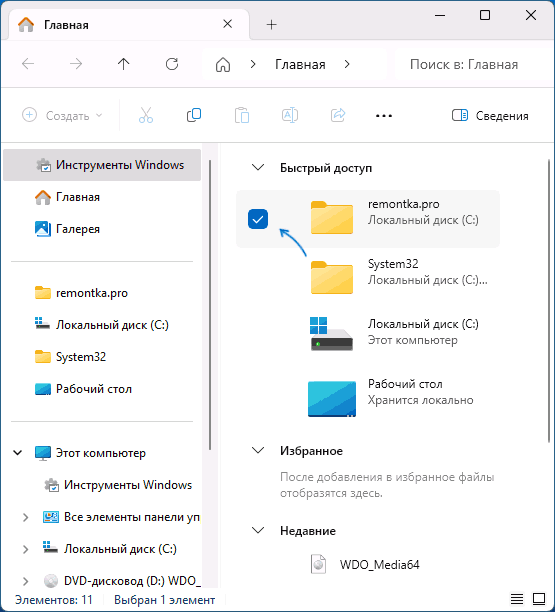Select Инструменты Windows at top of sidebar

tap(102, 165)
